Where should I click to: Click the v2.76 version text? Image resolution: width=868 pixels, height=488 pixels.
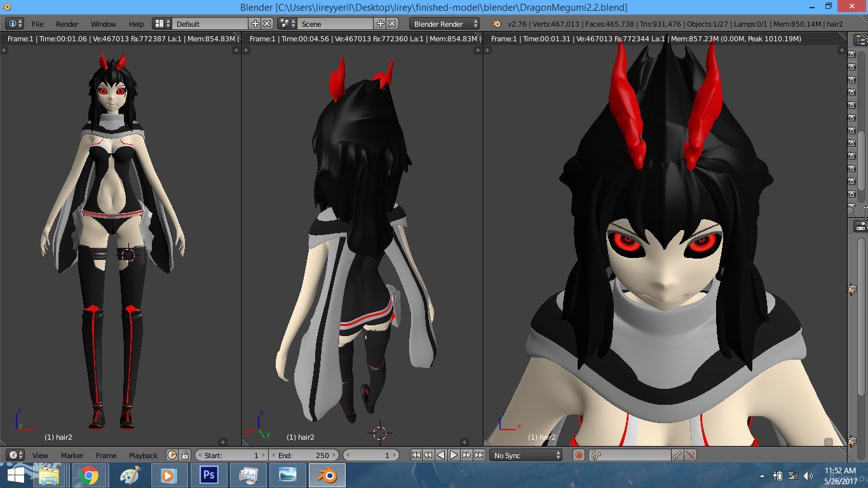click(x=517, y=24)
